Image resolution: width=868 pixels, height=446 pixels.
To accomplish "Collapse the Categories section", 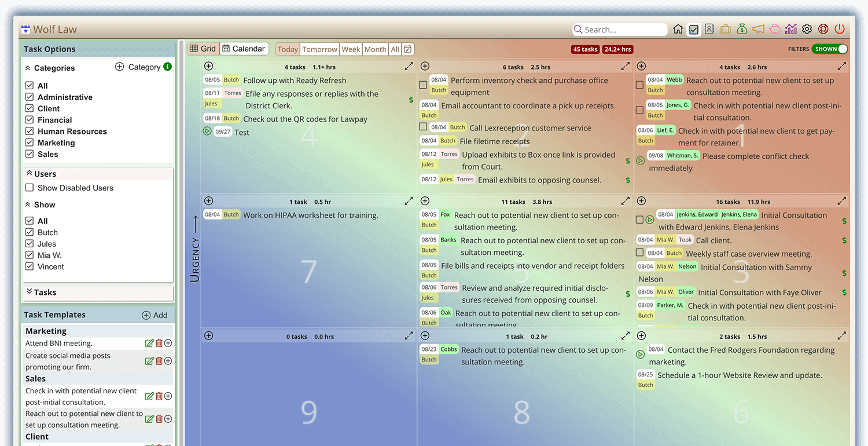I will pyautogui.click(x=28, y=68).
